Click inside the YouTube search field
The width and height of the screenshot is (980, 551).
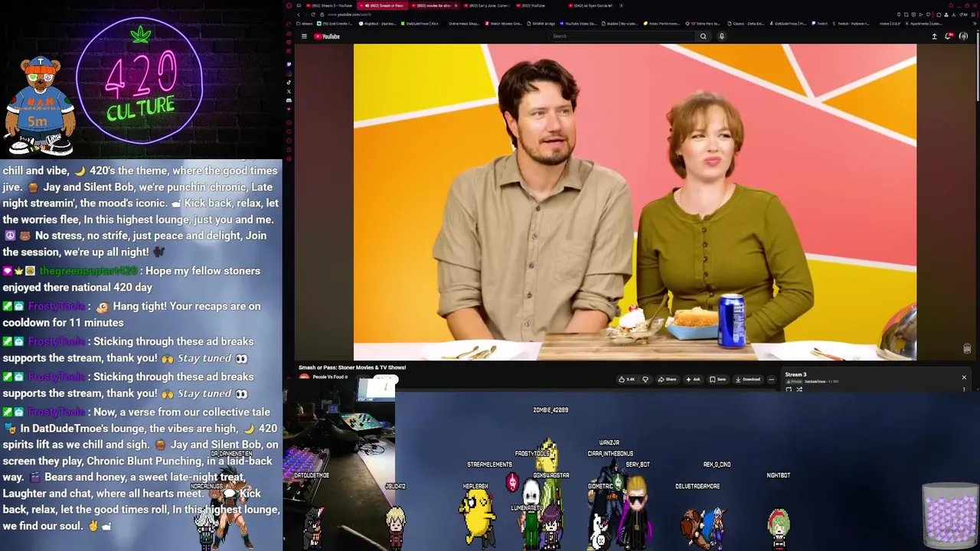[x=622, y=36]
